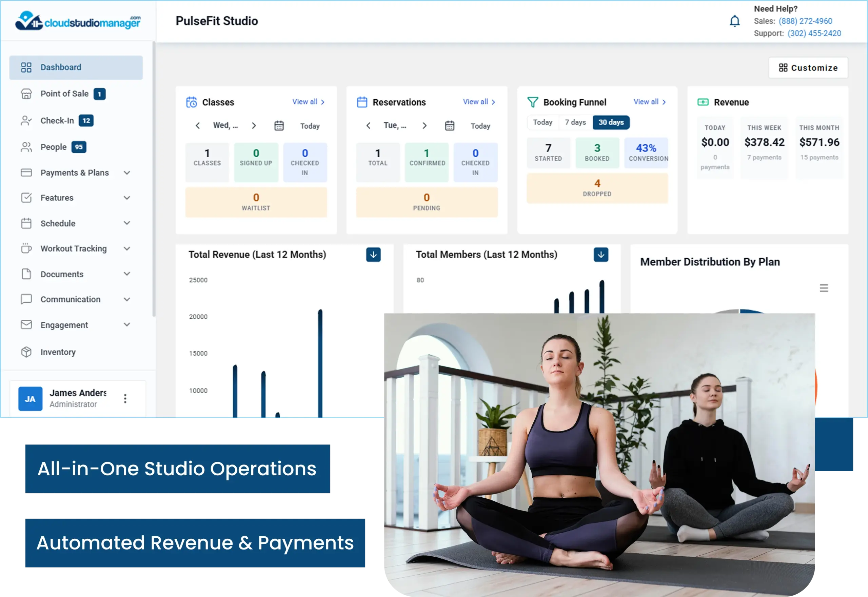Image resolution: width=868 pixels, height=597 pixels.
Task: Click the Point of Sale store icon
Action: [x=26, y=94]
